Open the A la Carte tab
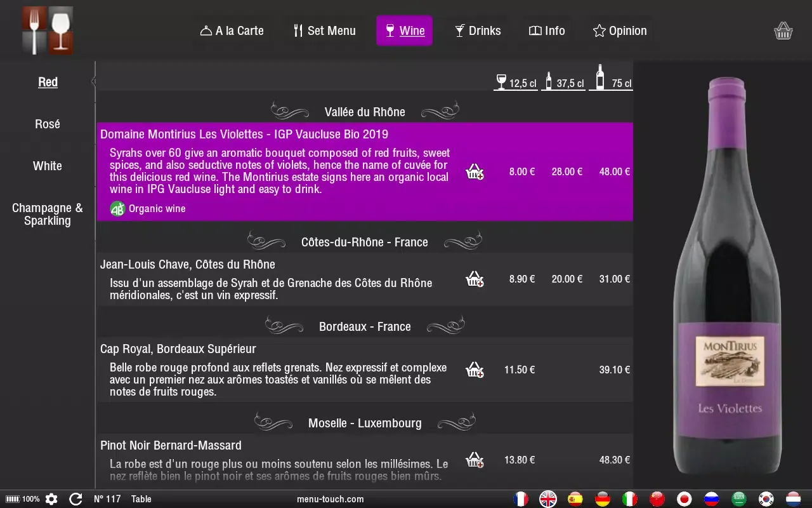812x508 pixels. coord(232,30)
